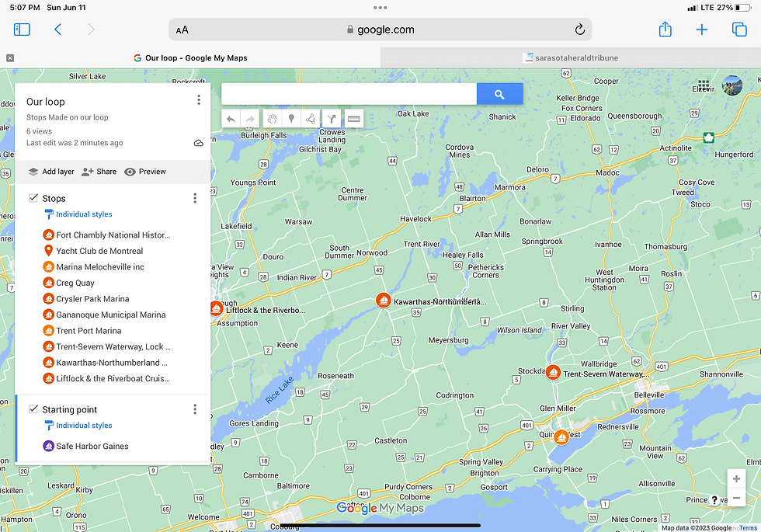Viewport: 761px width, 532px height.
Task: Open Individual styles for Starting point
Action: pyautogui.click(x=78, y=426)
